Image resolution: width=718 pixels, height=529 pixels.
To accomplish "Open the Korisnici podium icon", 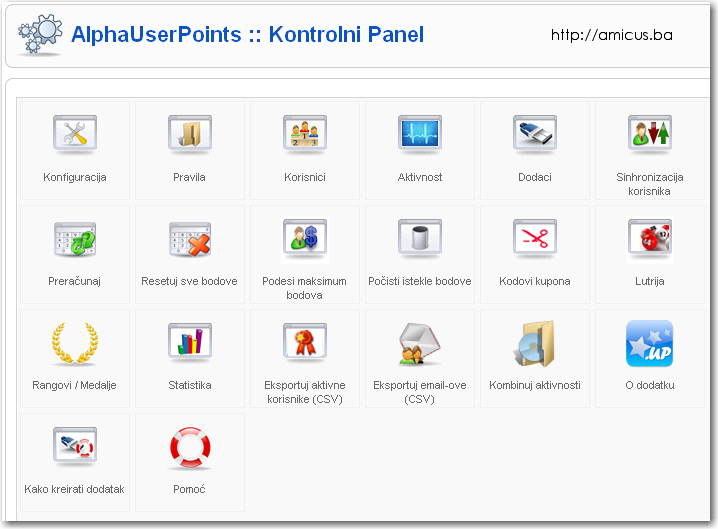I will click(305, 133).
